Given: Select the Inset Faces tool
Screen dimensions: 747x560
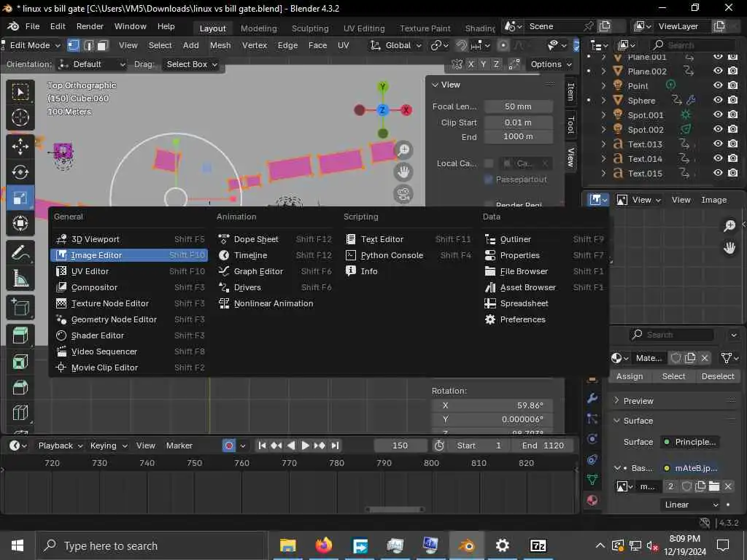Looking at the screenshot, I should (x=20, y=362).
